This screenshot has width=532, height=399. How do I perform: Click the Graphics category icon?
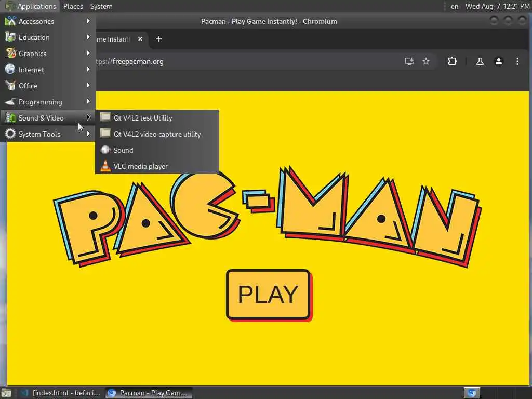click(10, 53)
